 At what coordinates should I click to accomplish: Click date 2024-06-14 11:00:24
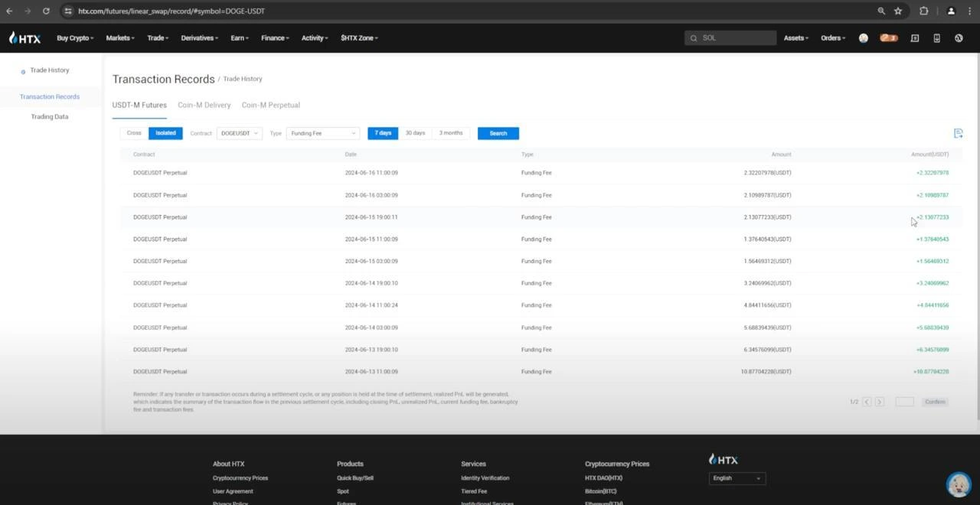(371, 305)
